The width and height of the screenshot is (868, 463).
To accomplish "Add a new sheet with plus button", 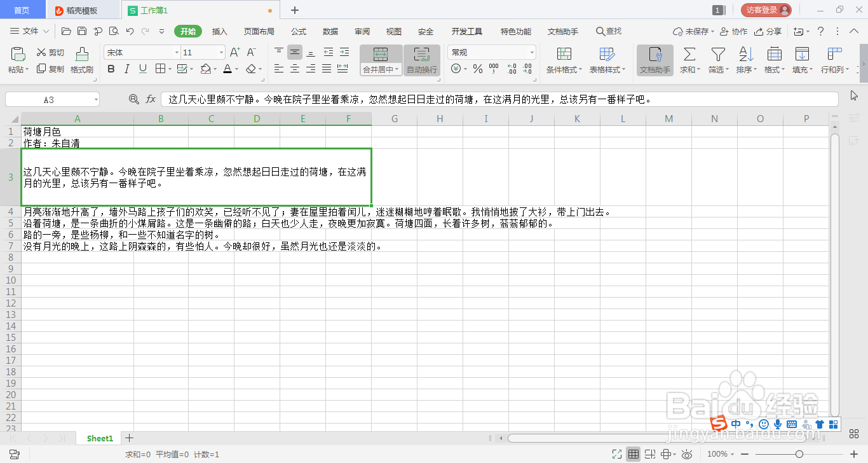I will tap(130, 438).
